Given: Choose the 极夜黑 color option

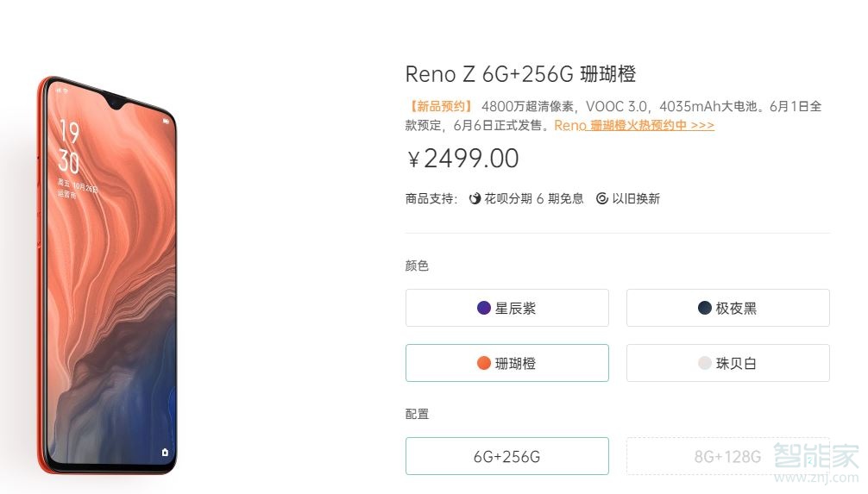Looking at the screenshot, I should [x=728, y=308].
